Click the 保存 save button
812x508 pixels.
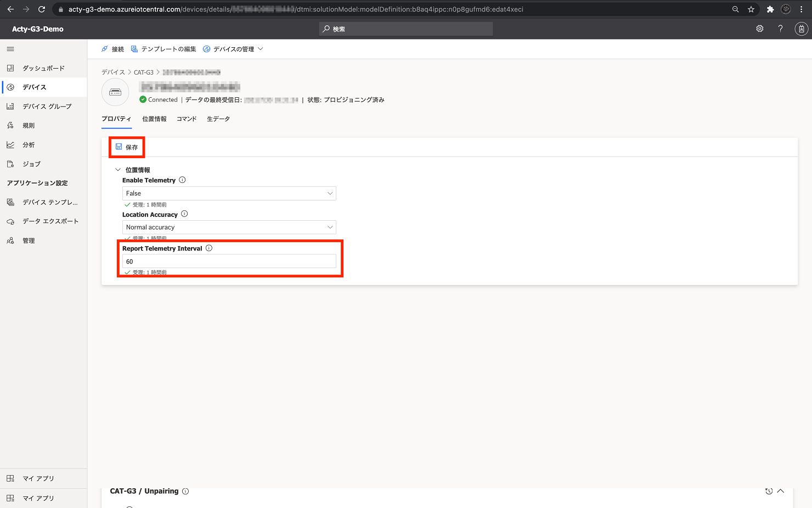(x=127, y=147)
